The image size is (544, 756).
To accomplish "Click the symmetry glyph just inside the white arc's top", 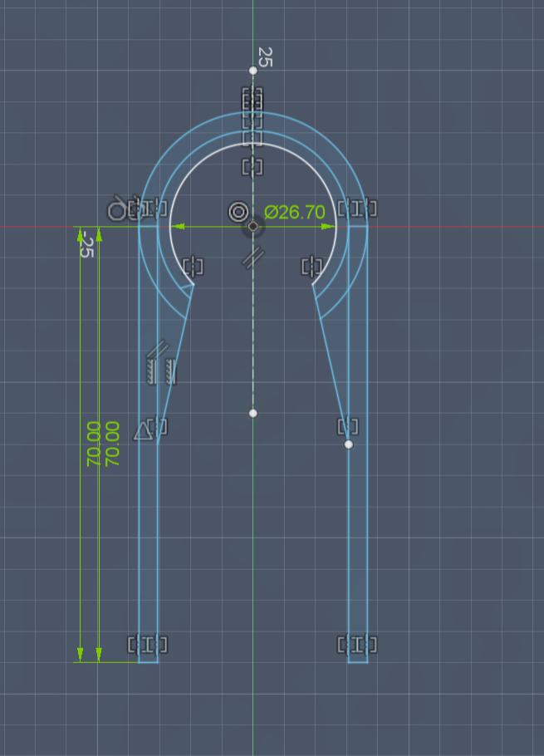I will 252,167.
